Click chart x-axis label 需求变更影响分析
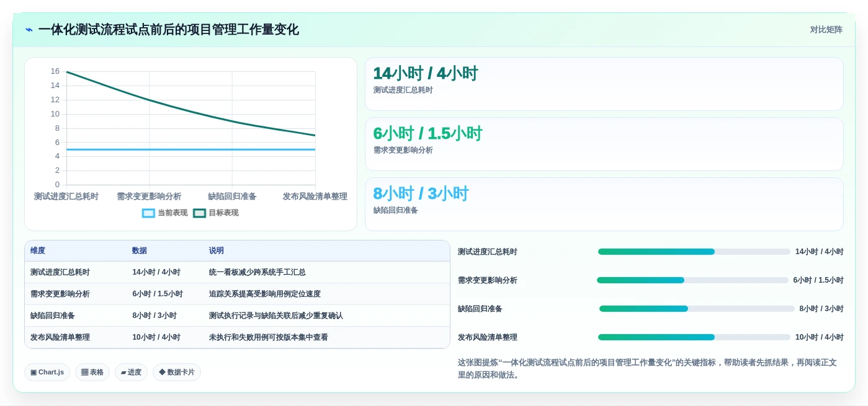The width and height of the screenshot is (868, 406). click(149, 196)
